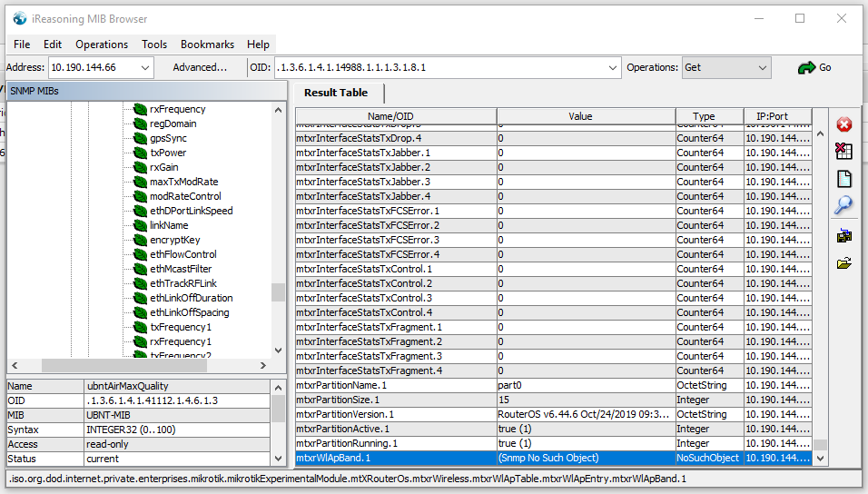
Task: Click MIB tree vertical scrollbar thumb
Action: click(278, 292)
